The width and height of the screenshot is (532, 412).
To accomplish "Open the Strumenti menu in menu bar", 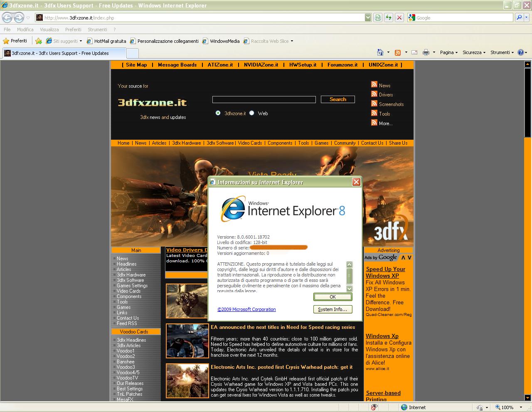I will [97, 30].
